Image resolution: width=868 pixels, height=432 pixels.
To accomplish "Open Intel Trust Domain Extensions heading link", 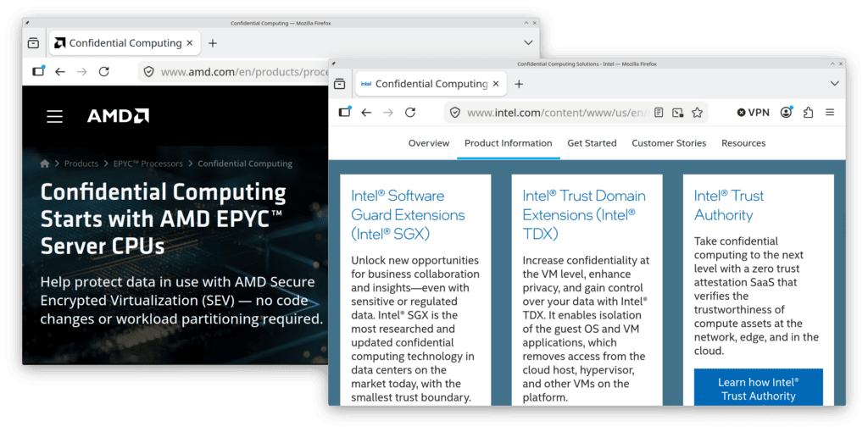I will point(584,215).
